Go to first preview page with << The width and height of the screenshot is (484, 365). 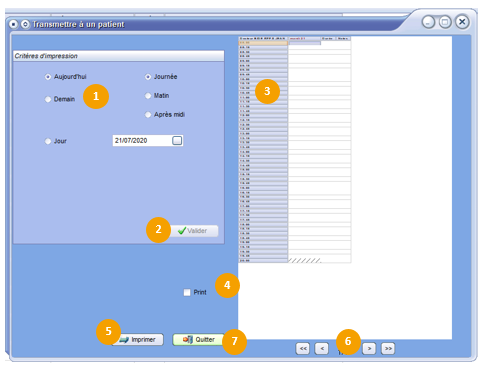(x=303, y=348)
